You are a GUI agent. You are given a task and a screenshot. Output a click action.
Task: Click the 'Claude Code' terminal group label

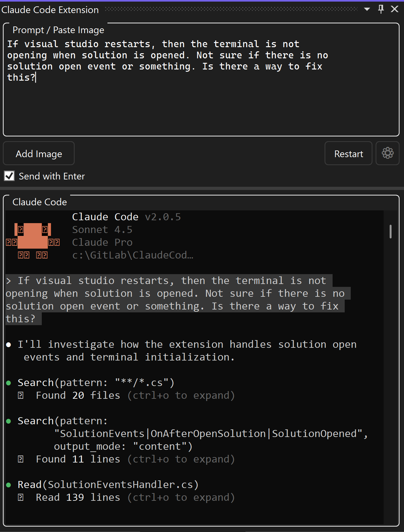[40, 202]
